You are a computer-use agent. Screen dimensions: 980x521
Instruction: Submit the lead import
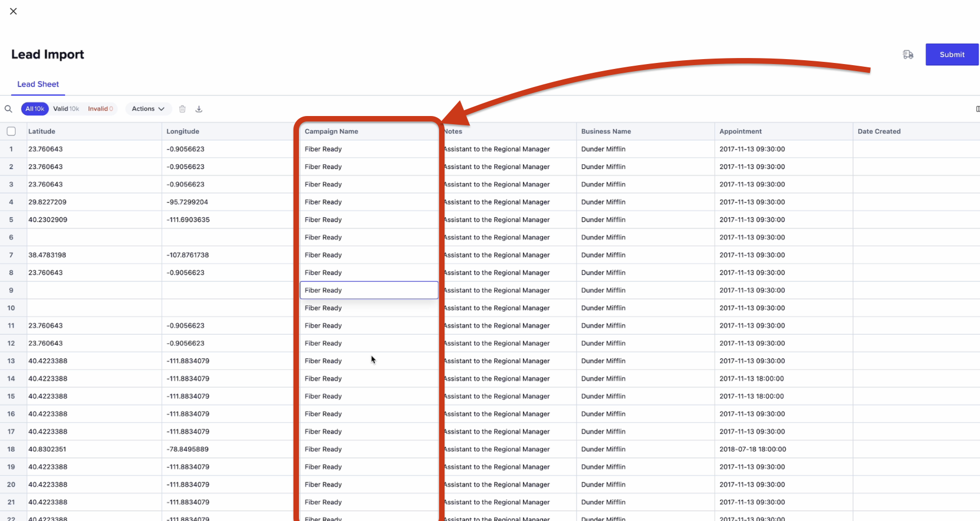(x=952, y=54)
